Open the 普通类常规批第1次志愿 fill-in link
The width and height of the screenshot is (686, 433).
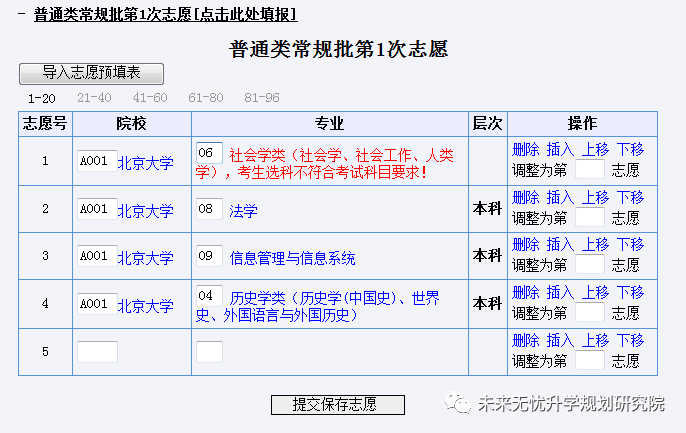165,14
